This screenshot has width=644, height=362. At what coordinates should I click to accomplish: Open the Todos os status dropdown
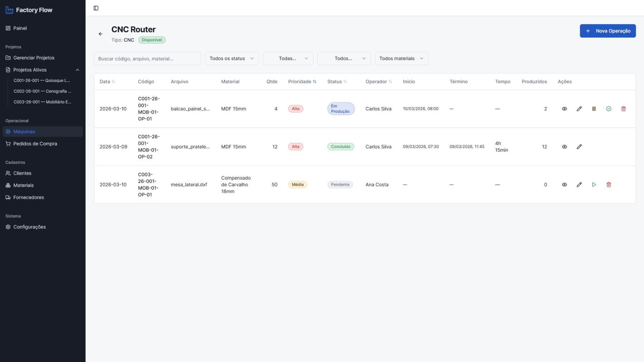click(x=232, y=59)
